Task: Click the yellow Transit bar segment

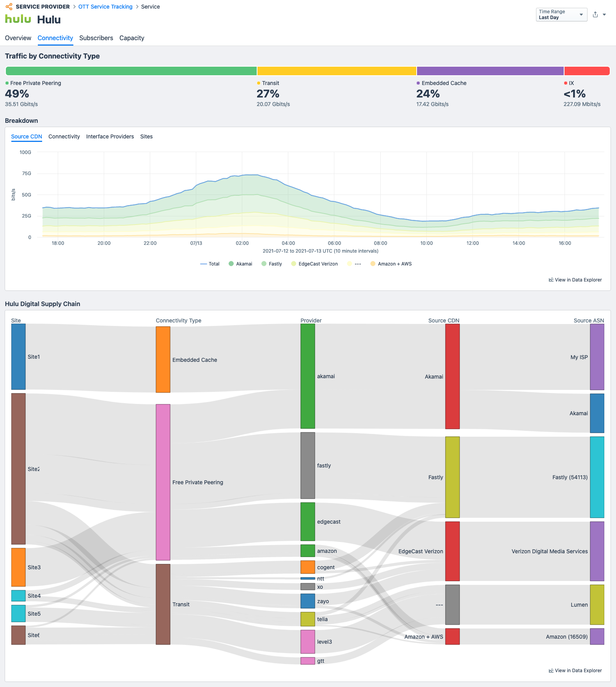Action: (x=337, y=71)
